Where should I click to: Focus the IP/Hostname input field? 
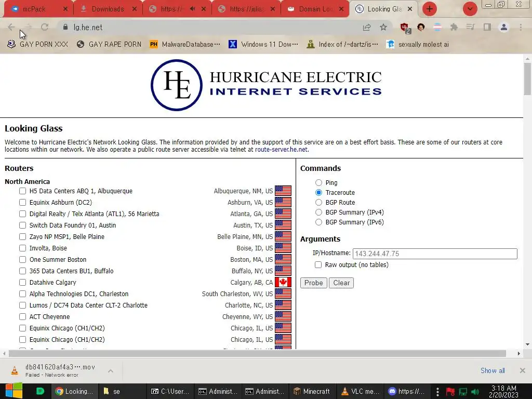(435, 254)
